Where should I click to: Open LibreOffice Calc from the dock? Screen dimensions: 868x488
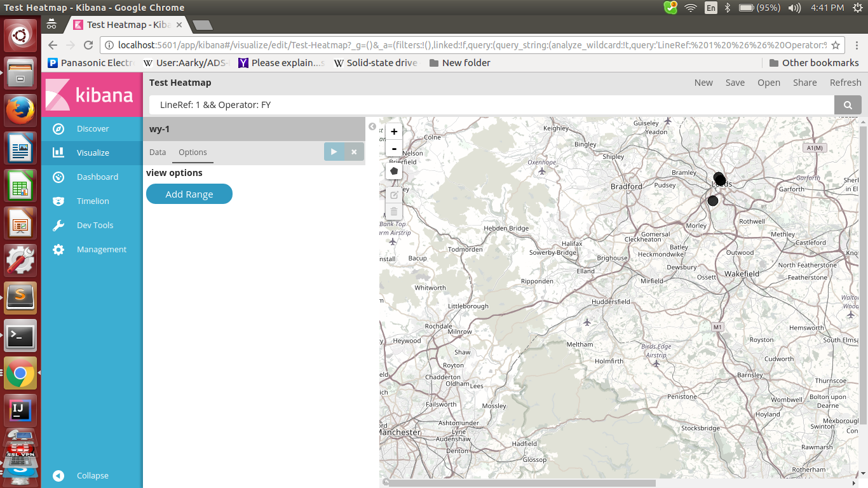[20, 187]
